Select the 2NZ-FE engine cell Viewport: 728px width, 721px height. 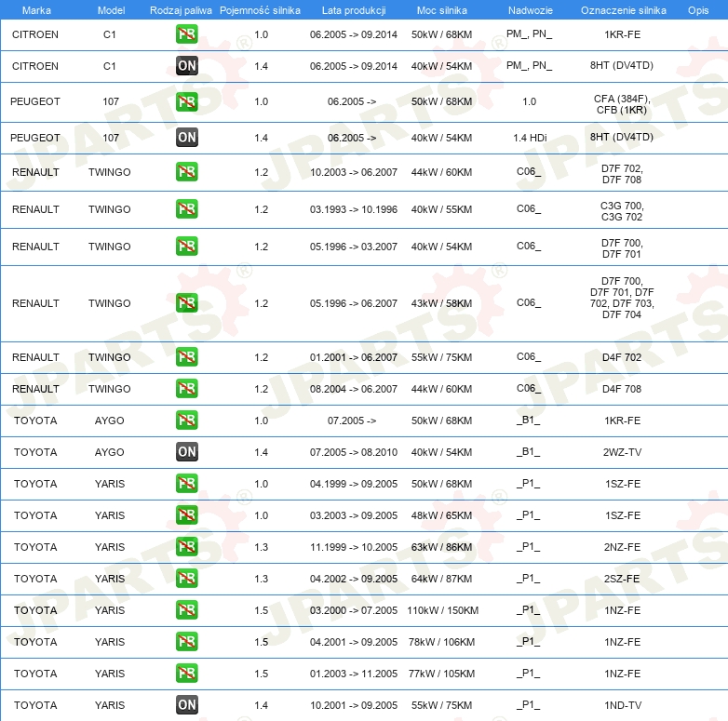tap(622, 547)
